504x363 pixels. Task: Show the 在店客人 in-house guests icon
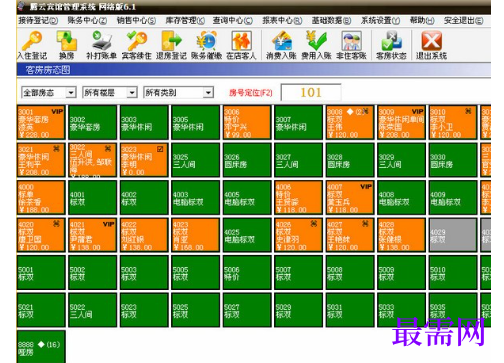(x=241, y=45)
